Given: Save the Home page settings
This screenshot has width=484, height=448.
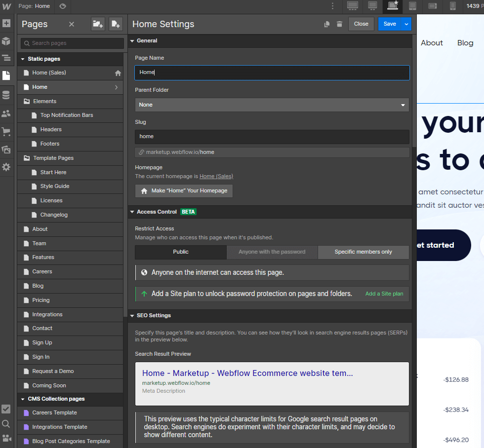Looking at the screenshot, I should (x=389, y=24).
